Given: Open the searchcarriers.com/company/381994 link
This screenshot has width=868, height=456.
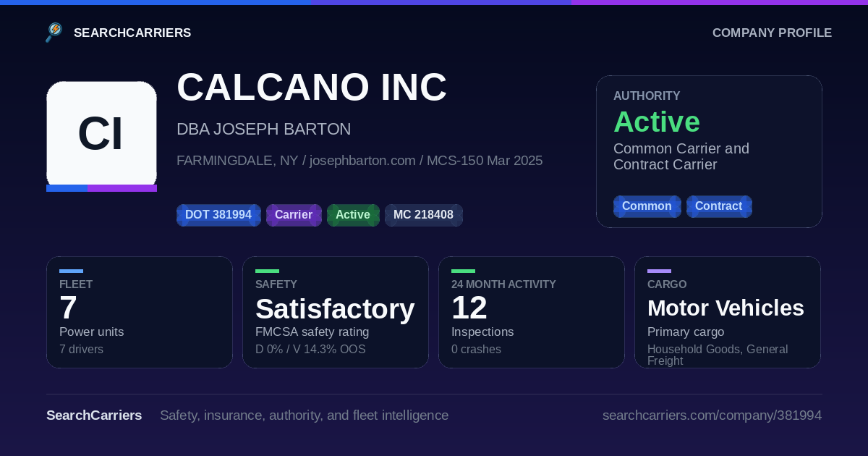Looking at the screenshot, I should (x=712, y=415).
